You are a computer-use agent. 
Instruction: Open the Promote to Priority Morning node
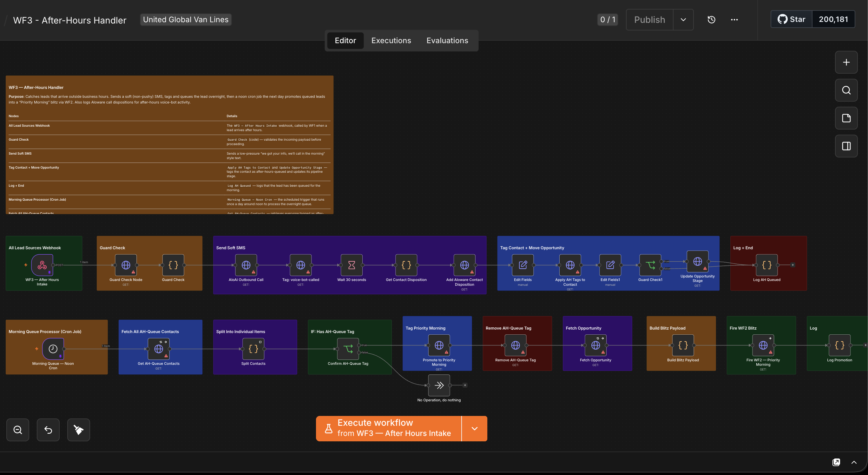point(439,345)
